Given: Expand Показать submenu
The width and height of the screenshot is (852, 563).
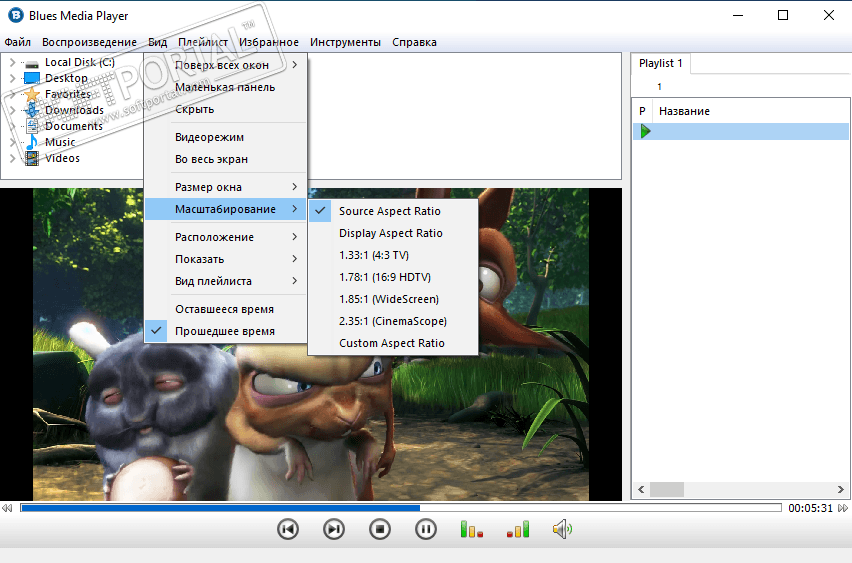Looking at the screenshot, I should [225, 259].
